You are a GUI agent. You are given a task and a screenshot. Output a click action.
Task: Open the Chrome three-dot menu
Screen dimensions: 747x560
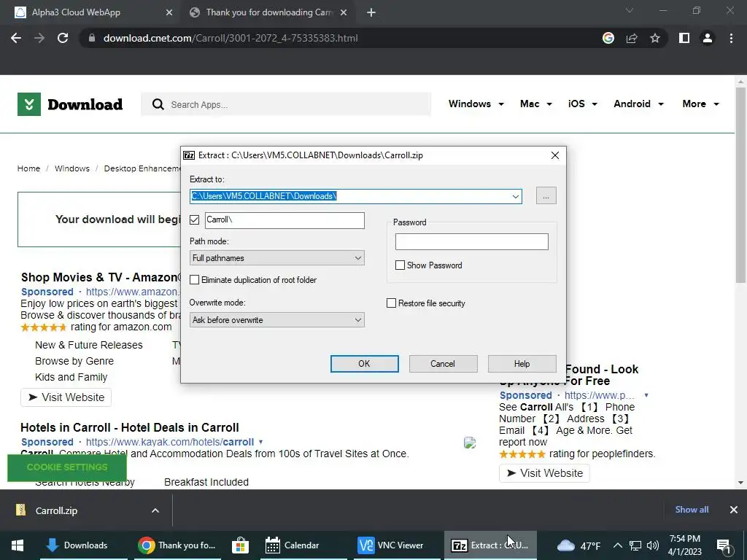click(731, 38)
